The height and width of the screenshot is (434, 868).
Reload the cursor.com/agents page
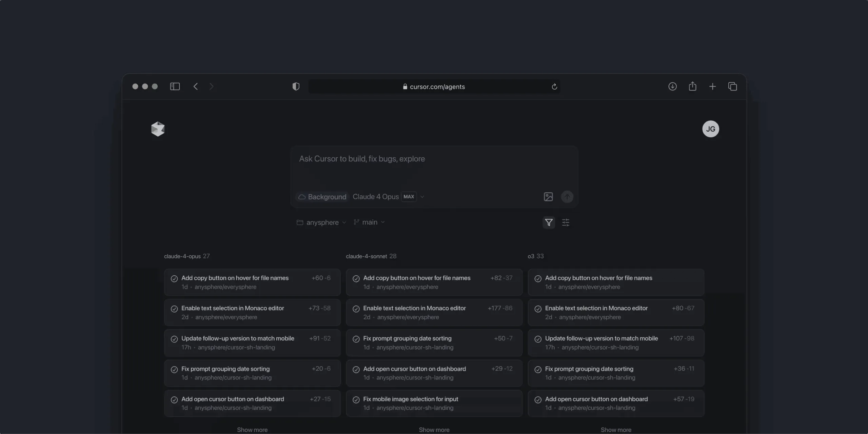pos(554,87)
